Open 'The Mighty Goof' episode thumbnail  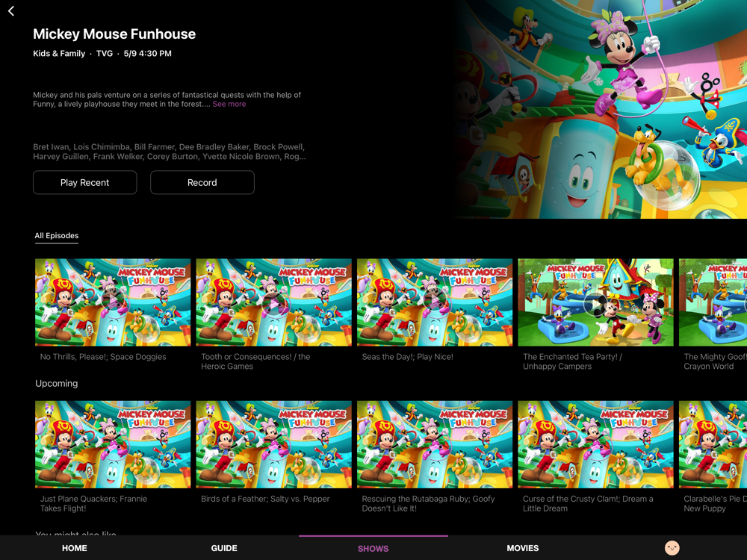(713, 302)
